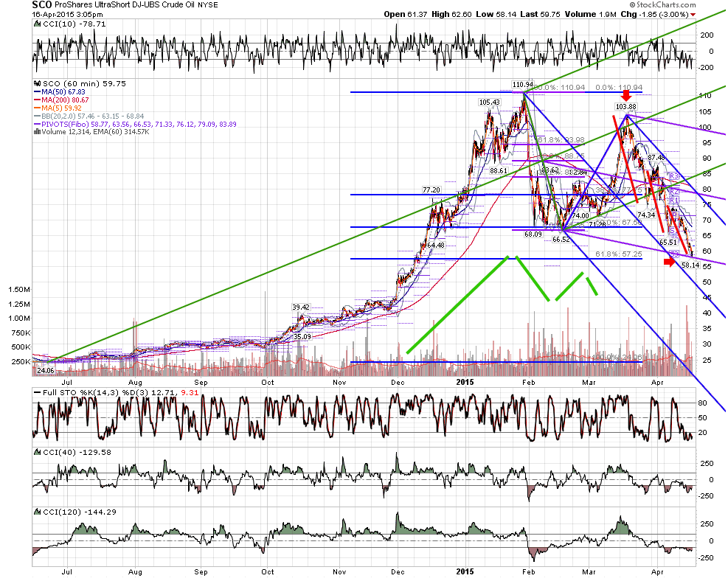Click the 35.09 price label
This screenshot has width=728, height=581.
(302, 336)
